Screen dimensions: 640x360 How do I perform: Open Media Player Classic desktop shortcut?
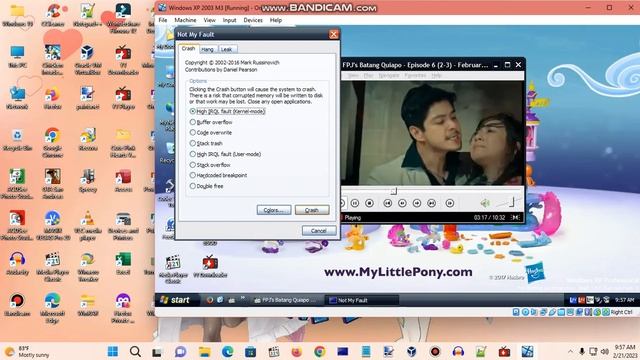52,267
